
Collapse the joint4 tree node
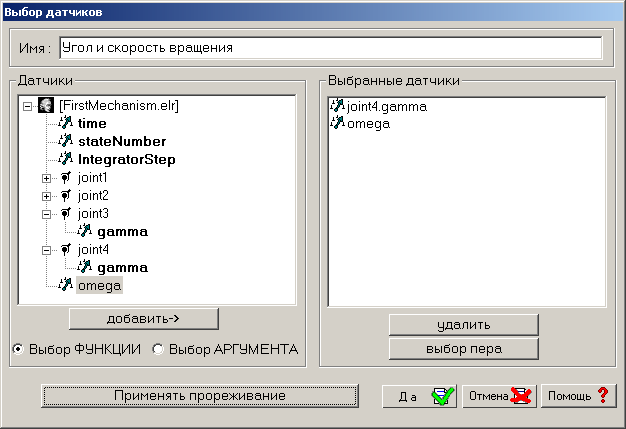(46, 251)
